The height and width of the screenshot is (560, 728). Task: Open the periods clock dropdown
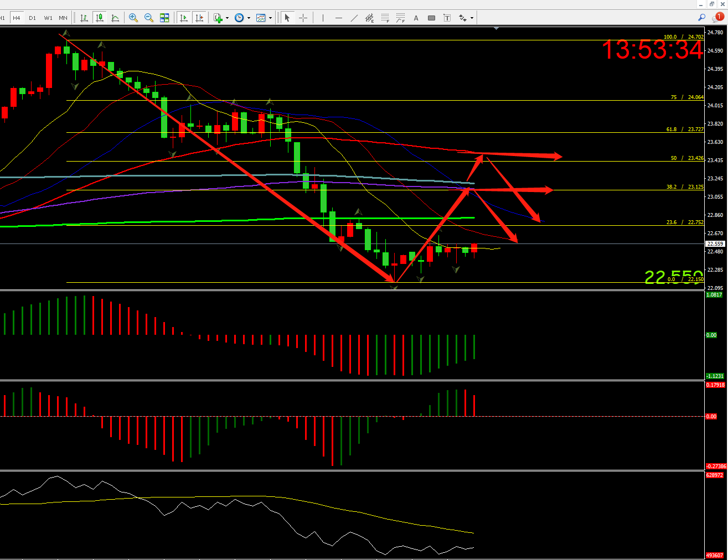tap(249, 18)
